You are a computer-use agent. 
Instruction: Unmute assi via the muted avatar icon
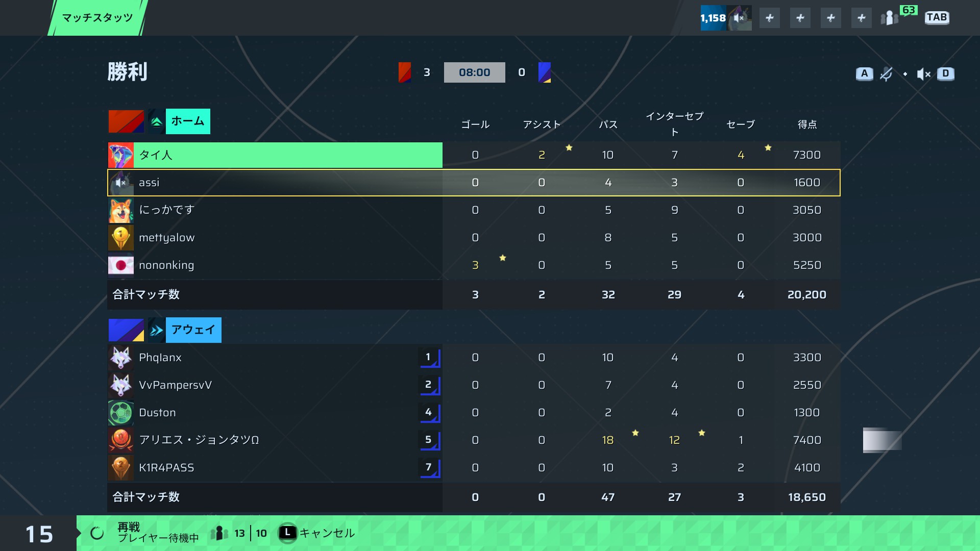click(x=121, y=183)
